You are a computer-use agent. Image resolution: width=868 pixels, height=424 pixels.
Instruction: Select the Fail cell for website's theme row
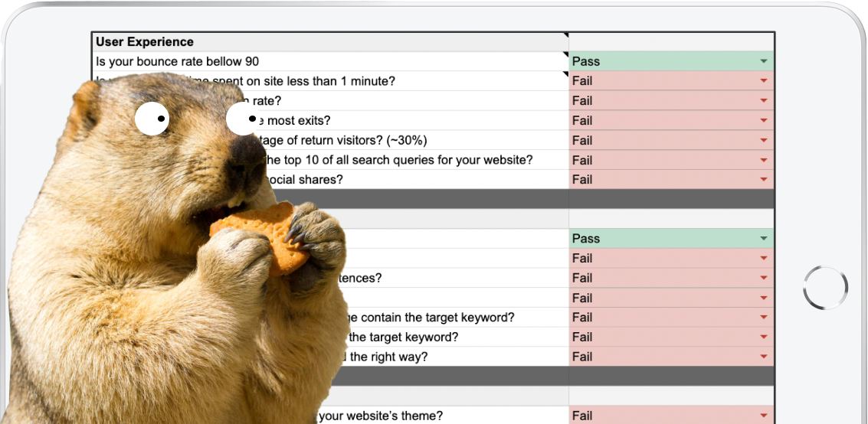(x=671, y=415)
